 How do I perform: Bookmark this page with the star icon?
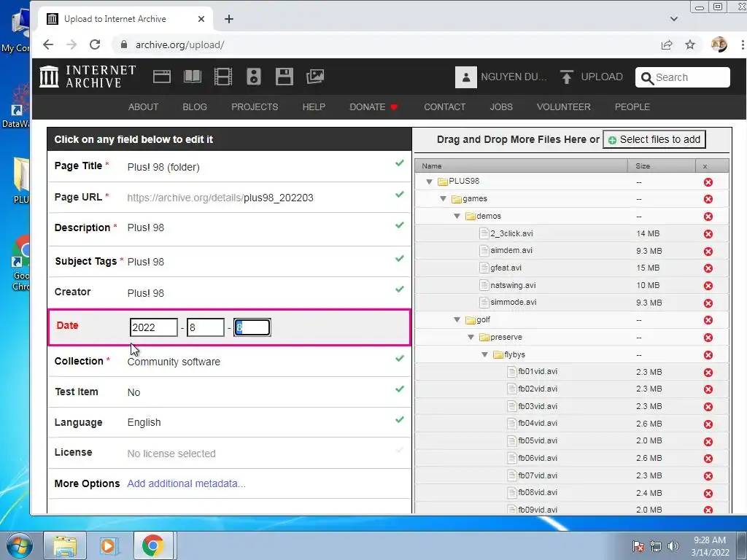[690, 44]
